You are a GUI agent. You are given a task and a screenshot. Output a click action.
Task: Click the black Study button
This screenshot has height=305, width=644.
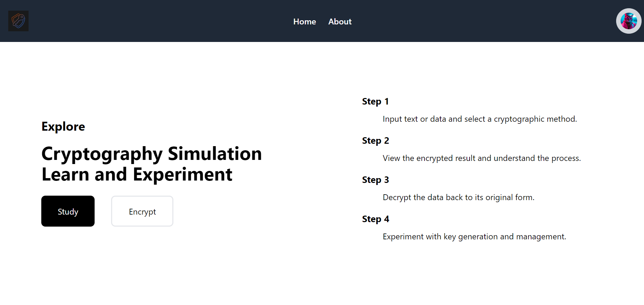pos(68,211)
